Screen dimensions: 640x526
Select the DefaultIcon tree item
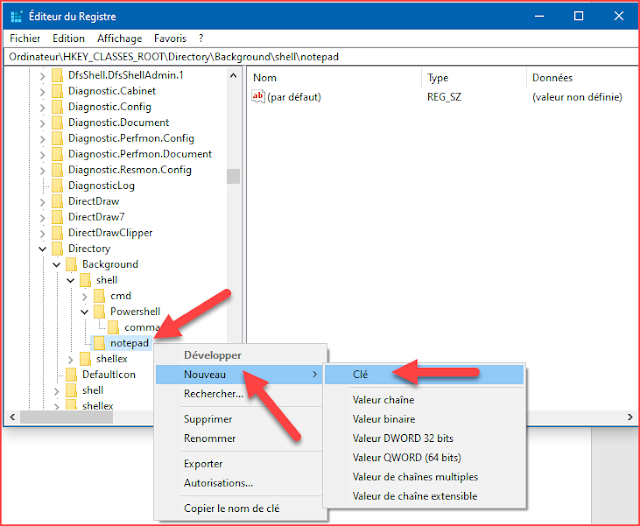109,375
